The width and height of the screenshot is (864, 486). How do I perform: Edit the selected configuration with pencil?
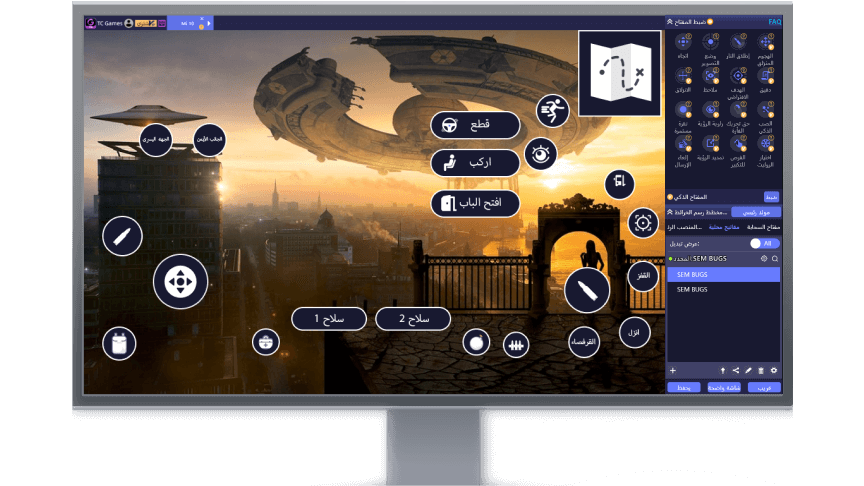[748, 370]
